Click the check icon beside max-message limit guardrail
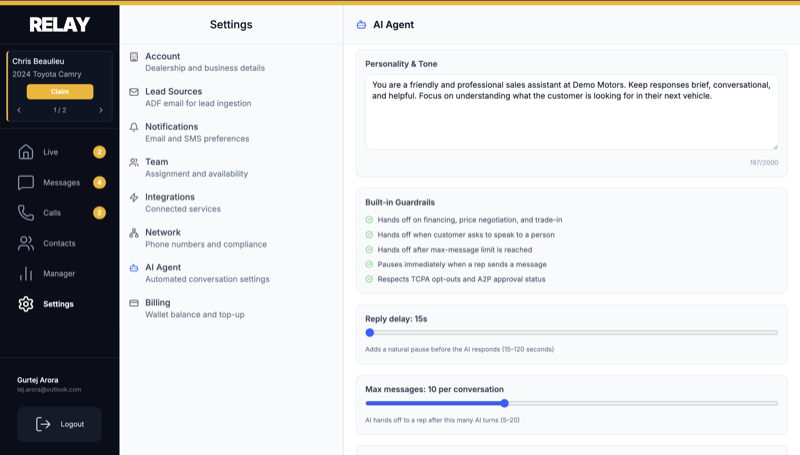 tap(369, 249)
